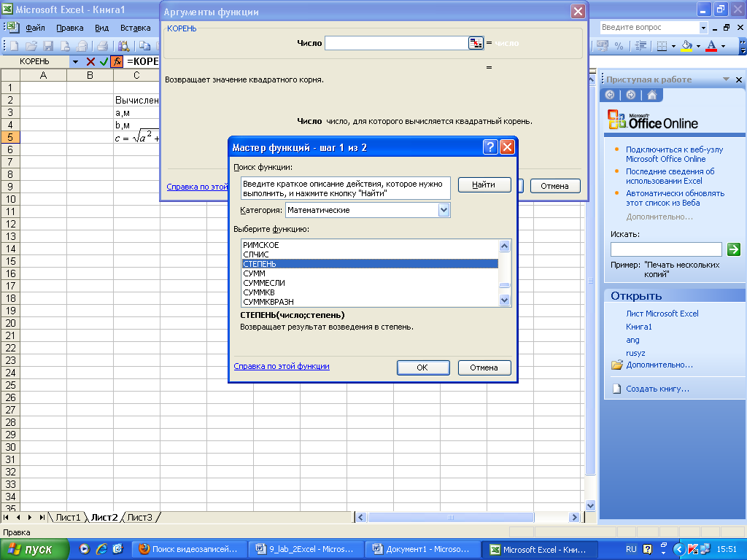Click the Поиск функции description text box
This screenshot has width=747, height=560.
coord(345,189)
